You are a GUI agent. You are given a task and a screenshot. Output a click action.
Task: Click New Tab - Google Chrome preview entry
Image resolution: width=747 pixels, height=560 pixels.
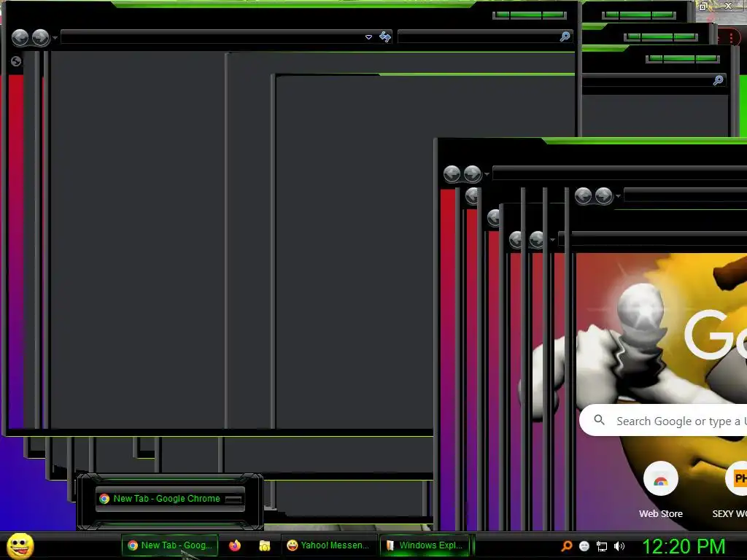(170, 499)
